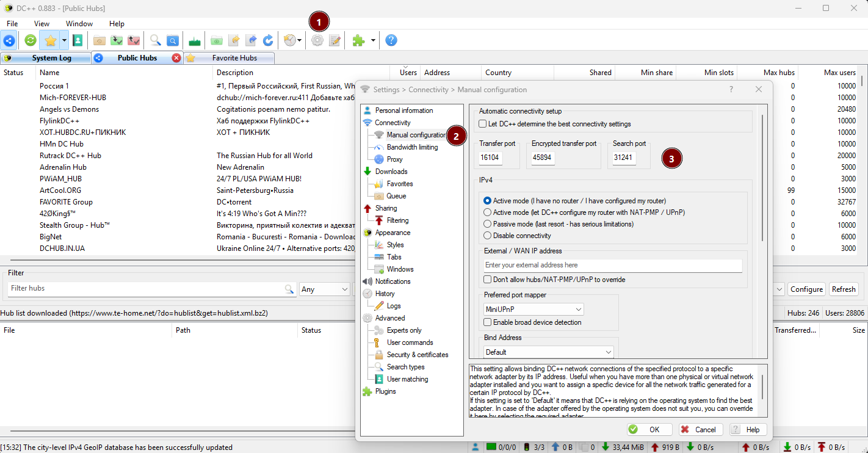Click the clock Recent windows toolbar icon
868x453 pixels.
[289, 40]
